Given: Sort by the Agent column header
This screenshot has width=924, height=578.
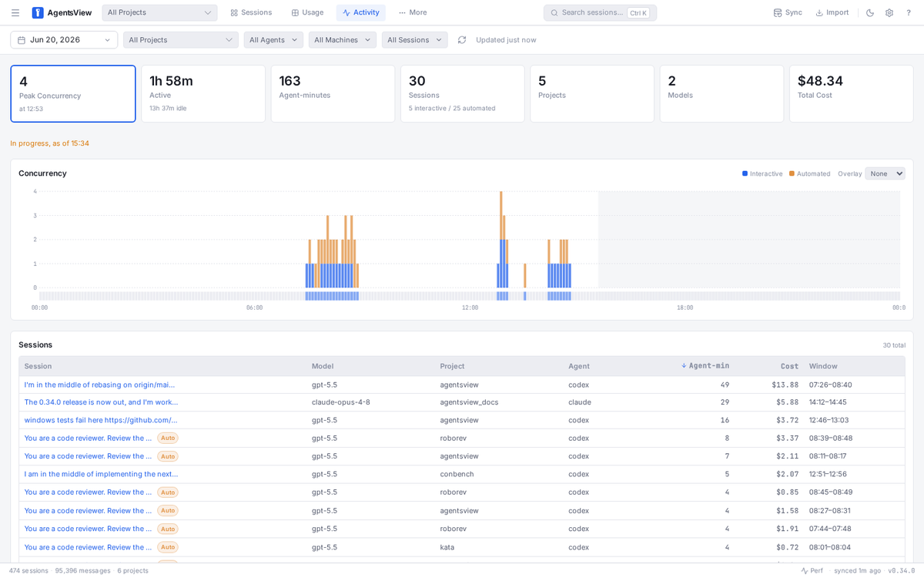Looking at the screenshot, I should pyautogui.click(x=579, y=366).
